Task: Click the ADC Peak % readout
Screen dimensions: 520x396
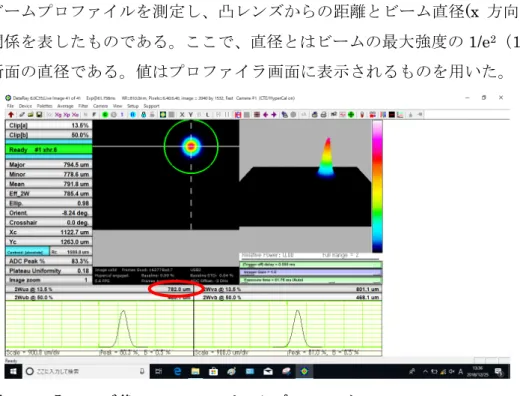Action: pos(49,261)
